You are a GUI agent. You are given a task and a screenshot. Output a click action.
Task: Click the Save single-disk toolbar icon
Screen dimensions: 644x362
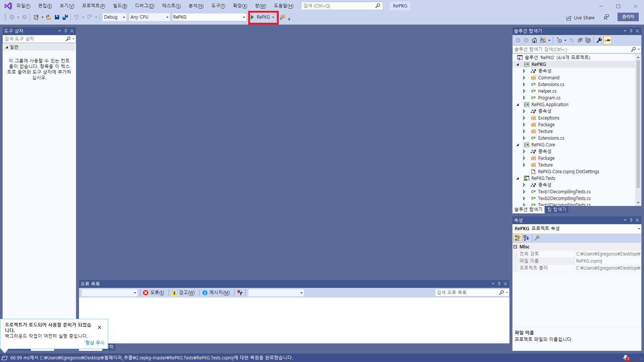tap(57, 17)
